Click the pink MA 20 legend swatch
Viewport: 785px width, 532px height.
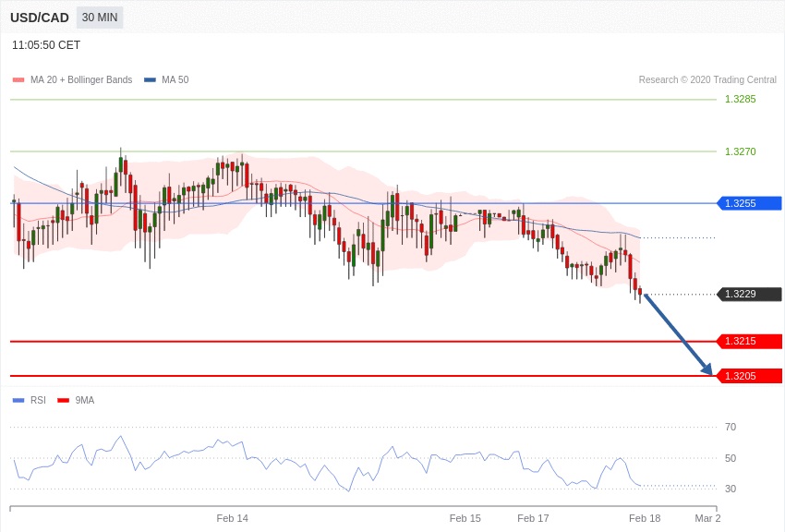[18, 80]
